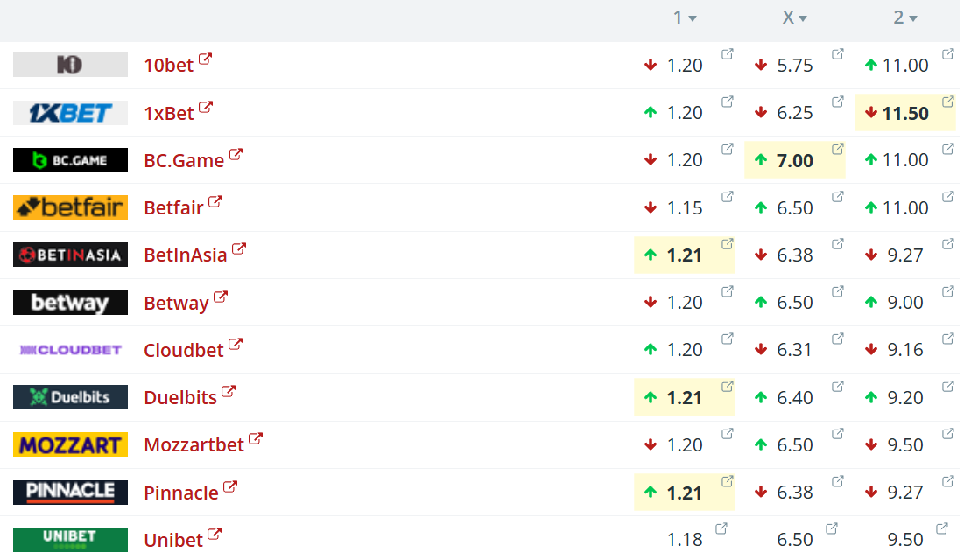
Task: Click external icon for Duelbits 9.20 odds
Action: pyautogui.click(x=948, y=387)
